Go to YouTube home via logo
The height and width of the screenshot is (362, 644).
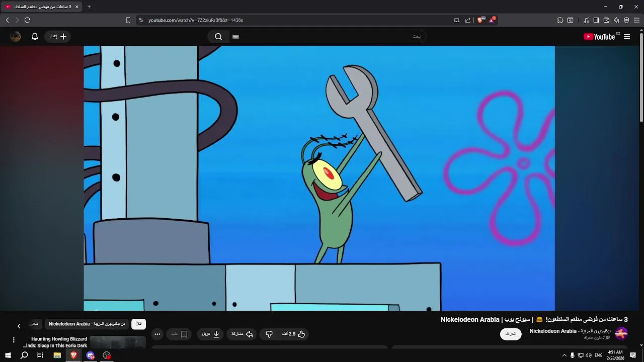pos(599,37)
